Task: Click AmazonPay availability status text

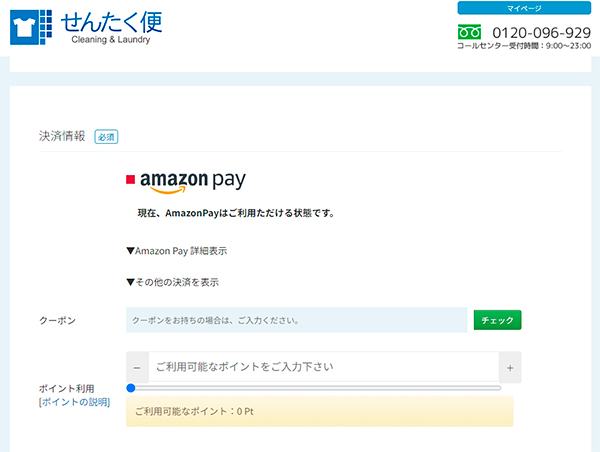Action: 236,213
